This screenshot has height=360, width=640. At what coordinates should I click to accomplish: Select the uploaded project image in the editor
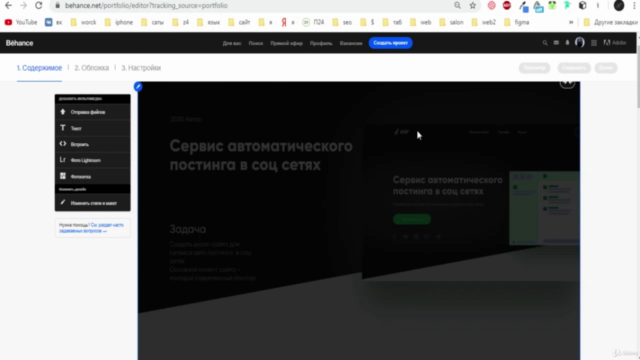(x=358, y=220)
